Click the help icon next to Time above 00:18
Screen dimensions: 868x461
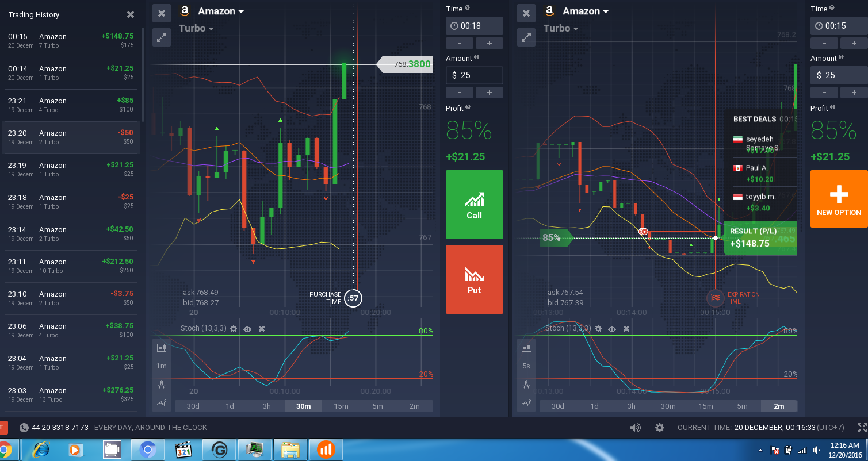coord(467,8)
